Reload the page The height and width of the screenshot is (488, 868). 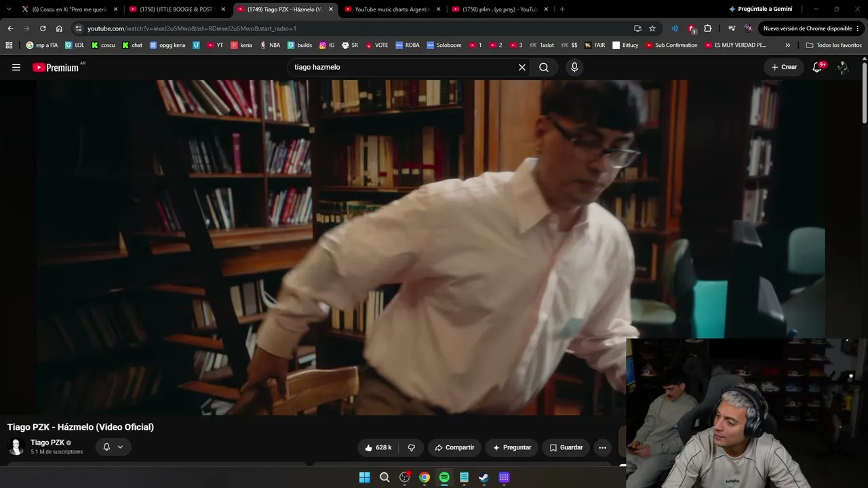click(x=43, y=28)
